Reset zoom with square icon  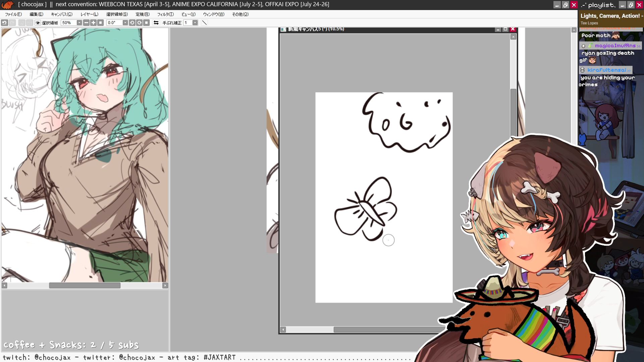[100, 23]
